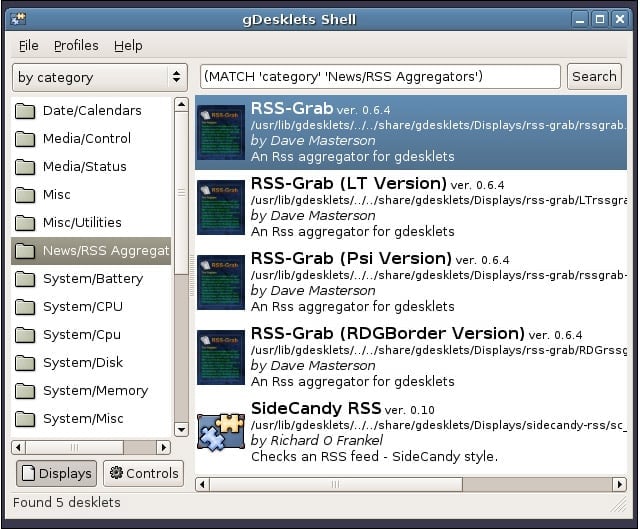The height and width of the screenshot is (529, 640).
Task: Click the System/Disk folder icon
Action: click(x=25, y=362)
